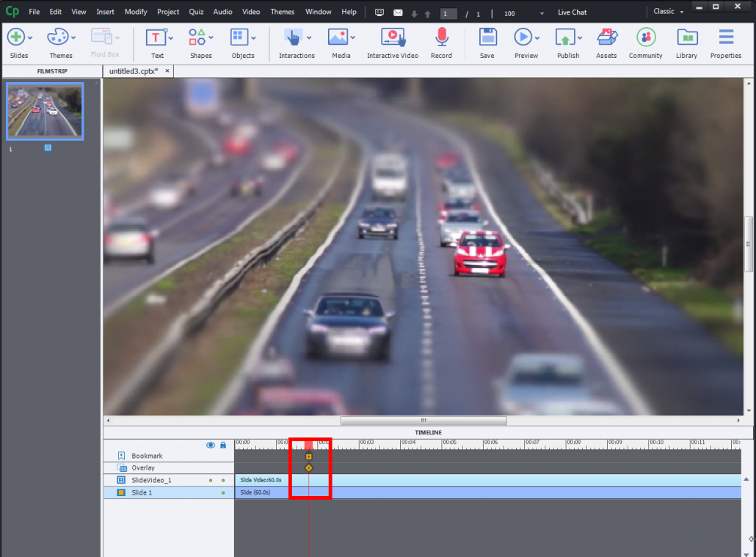The image size is (756, 557).
Task: Open the Quiz menu
Action: tap(195, 12)
